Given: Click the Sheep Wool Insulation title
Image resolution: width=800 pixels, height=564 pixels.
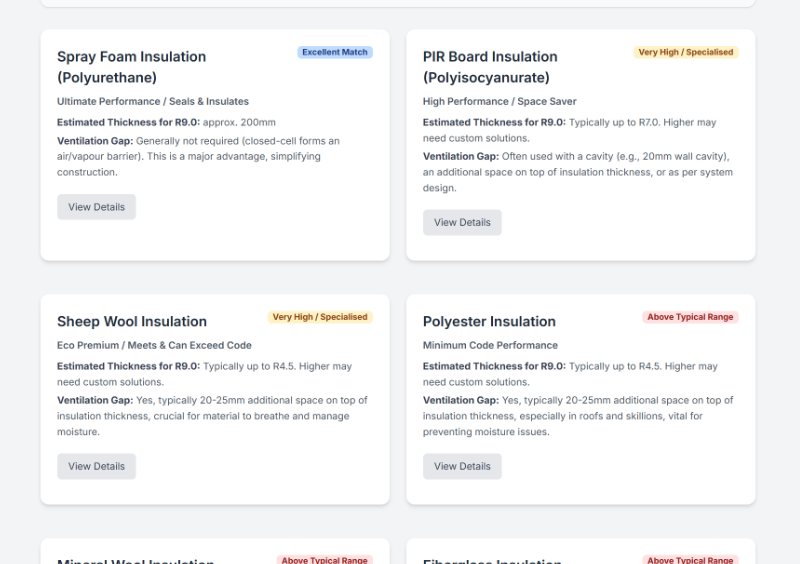Looking at the screenshot, I should point(132,321).
